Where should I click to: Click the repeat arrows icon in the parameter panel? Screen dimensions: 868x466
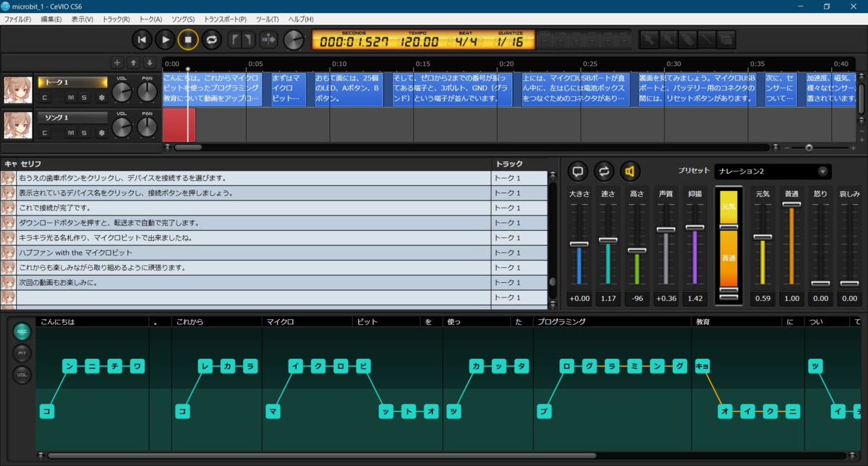604,171
